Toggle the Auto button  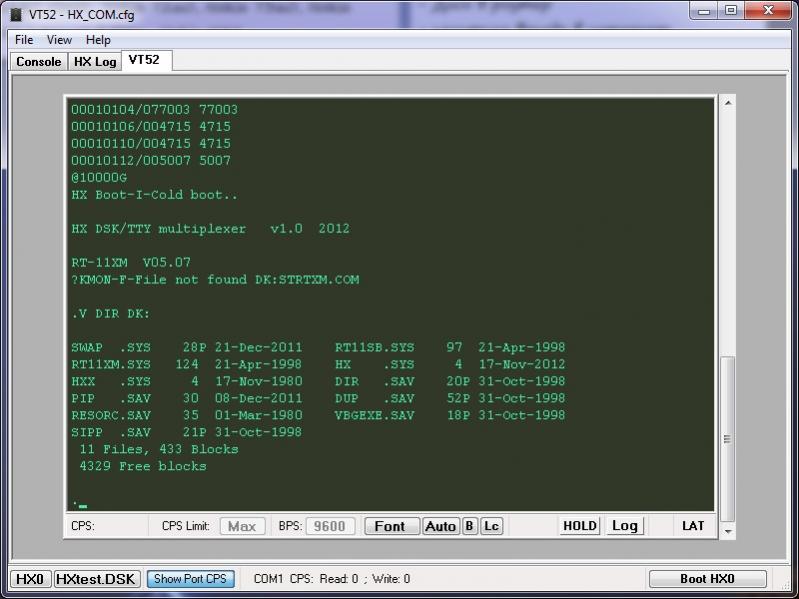click(440, 526)
